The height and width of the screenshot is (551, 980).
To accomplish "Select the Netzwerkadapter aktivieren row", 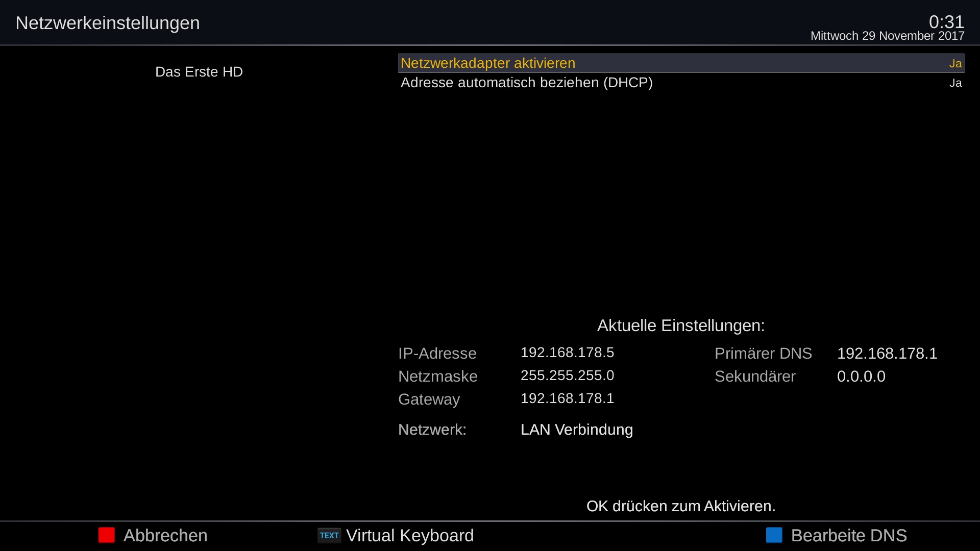I will (x=681, y=63).
